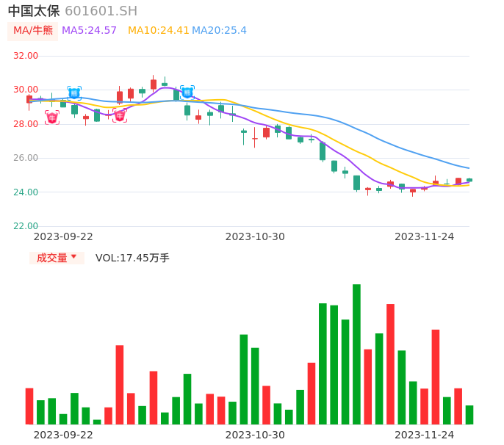Click the 2023-09-22 date under price chart

tap(63, 236)
